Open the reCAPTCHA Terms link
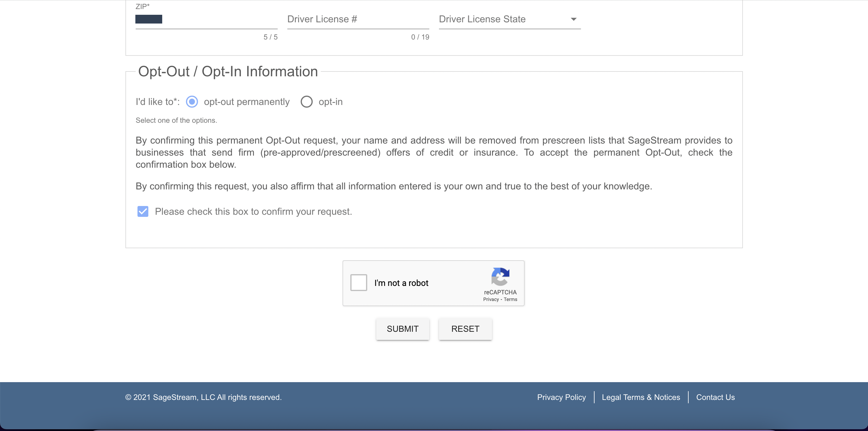Screen dimensions: 868x431 tap(510, 299)
